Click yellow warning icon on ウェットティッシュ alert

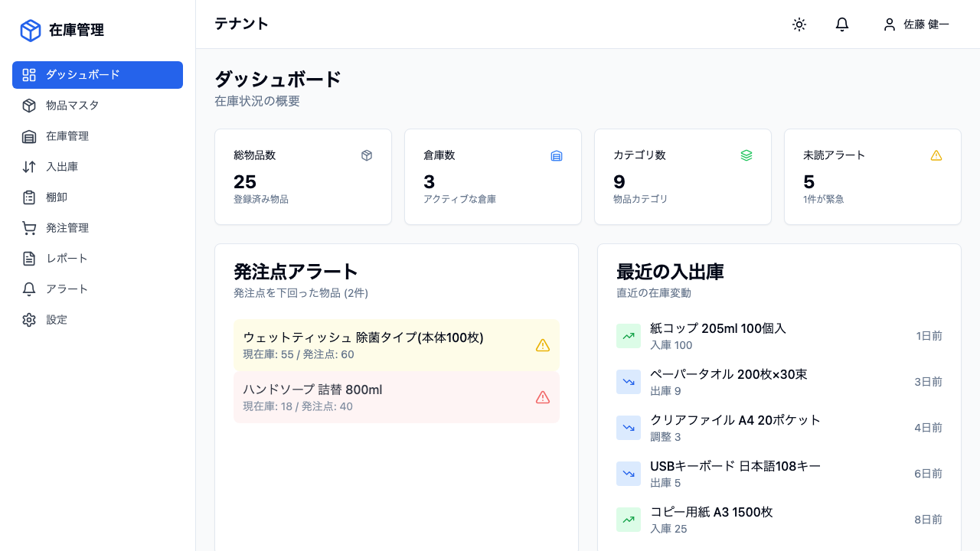tap(543, 345)
